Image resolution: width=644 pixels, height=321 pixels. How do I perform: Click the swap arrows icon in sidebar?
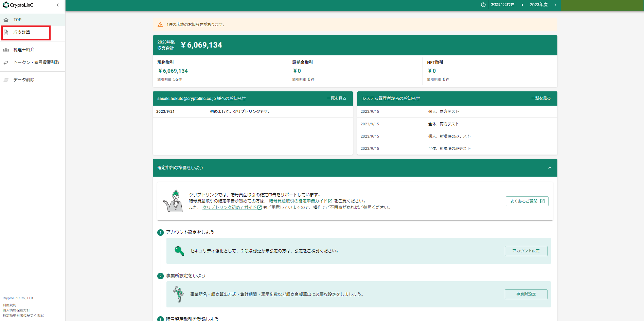[x=6, y=63]
